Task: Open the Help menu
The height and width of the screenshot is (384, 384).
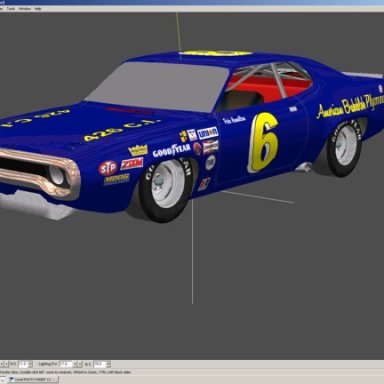Action: pyautogui.click(x=38, y=9)
